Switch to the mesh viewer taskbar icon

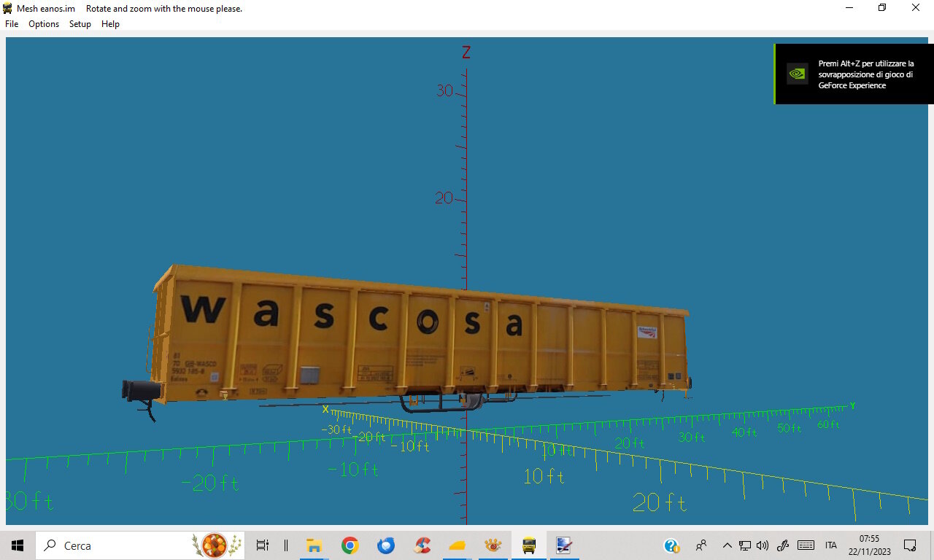point(563,545)
